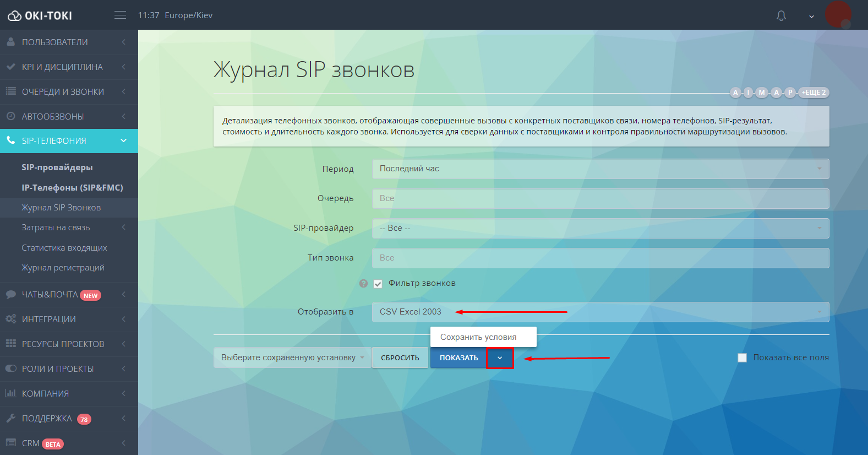Image resolution: width=868 pixels, height=455 pixels.
Task: Open the KPI и дисциплина menu
Action: (x=69, y=67)
